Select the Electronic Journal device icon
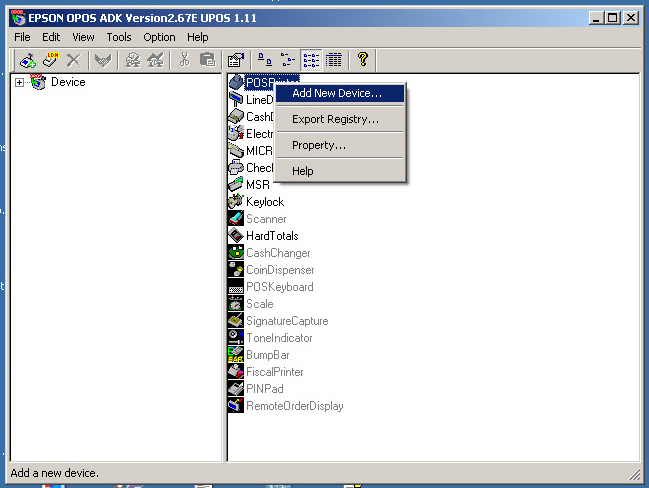The width and height of the screenshot is (649, 488). click(x=236, y=133)
